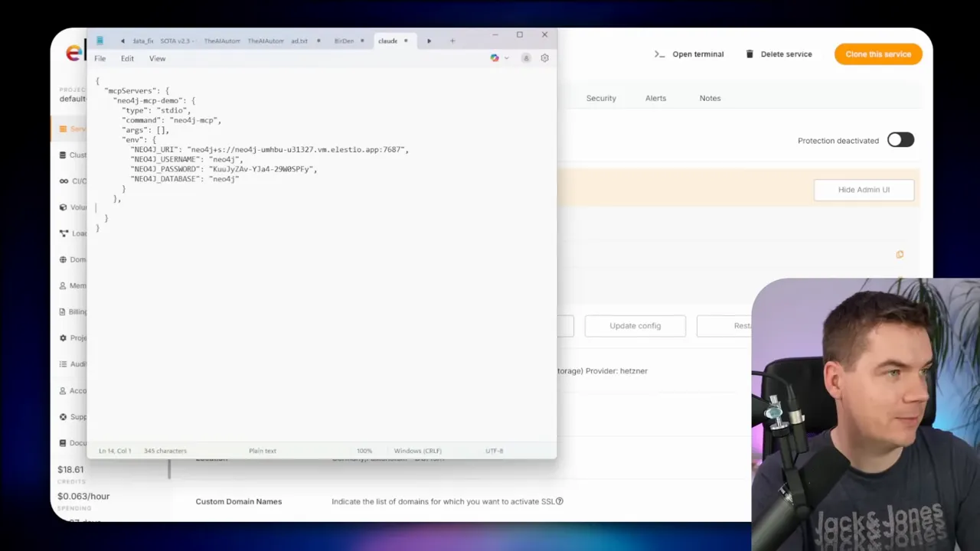Add a new Notepad tab with plus icon
Image resolution: width=980 pixels, height=551 pixels.
(x=452, y=41)
